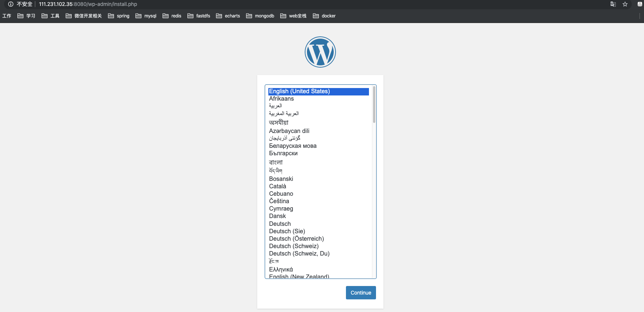Open the echarts bookmarks folder
This screenshot has height=312, width=644.
click(x=228, y=16)
